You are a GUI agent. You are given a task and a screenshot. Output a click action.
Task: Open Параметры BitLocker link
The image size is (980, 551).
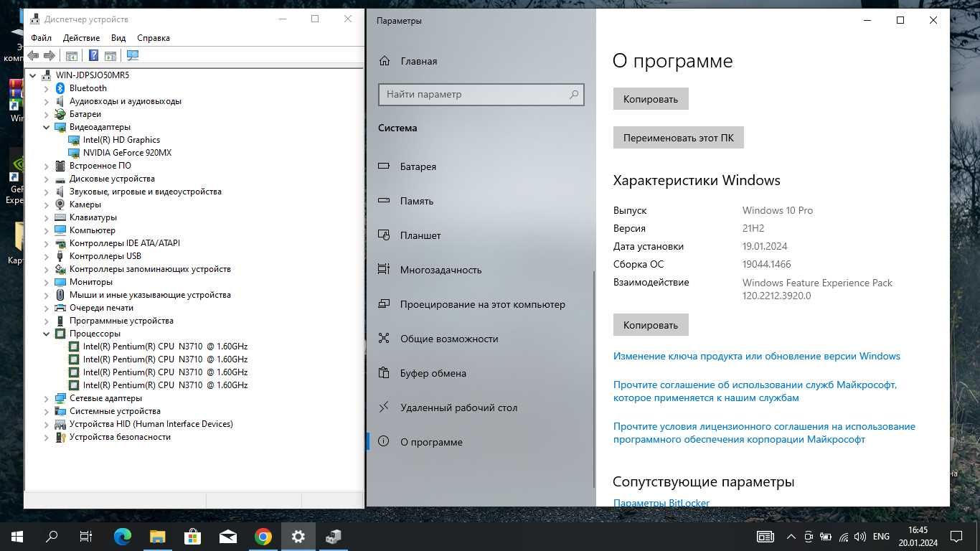point(661,503)
